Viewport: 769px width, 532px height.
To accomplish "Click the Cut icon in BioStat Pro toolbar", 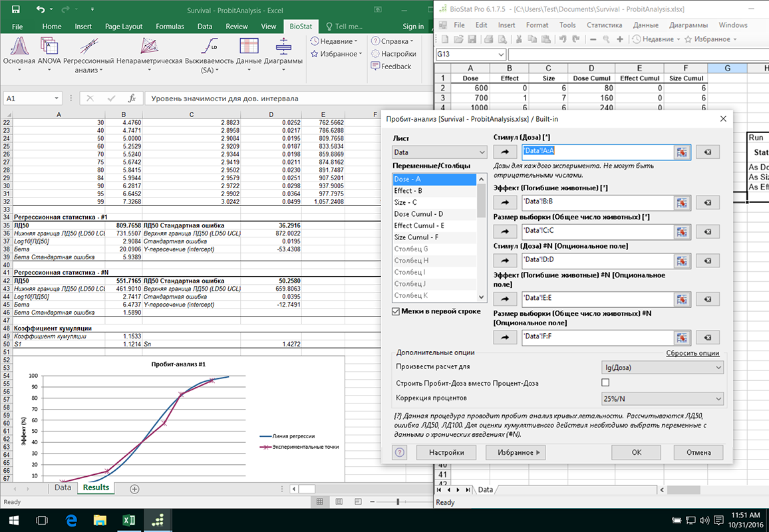I will (518, 39).
